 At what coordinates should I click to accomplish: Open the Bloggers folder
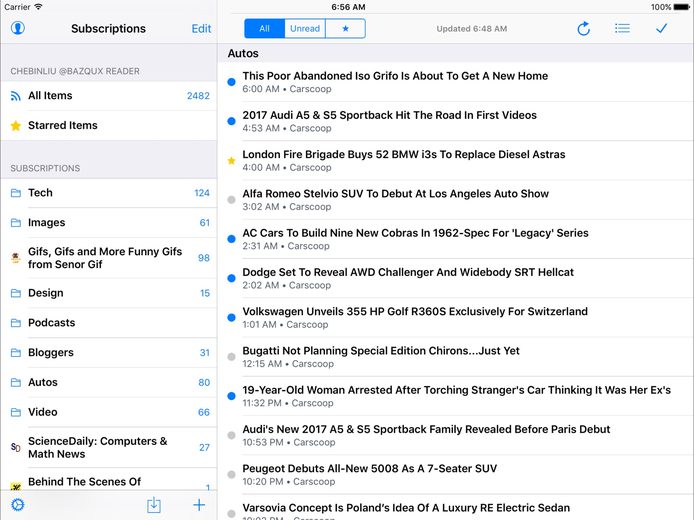point(109,353)
